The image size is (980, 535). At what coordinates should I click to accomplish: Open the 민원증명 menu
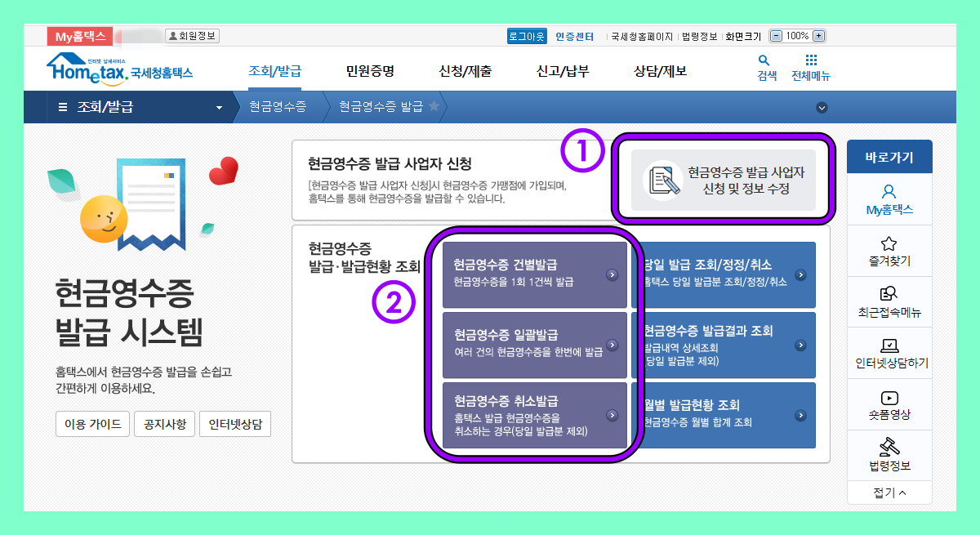tap(369, 69)
